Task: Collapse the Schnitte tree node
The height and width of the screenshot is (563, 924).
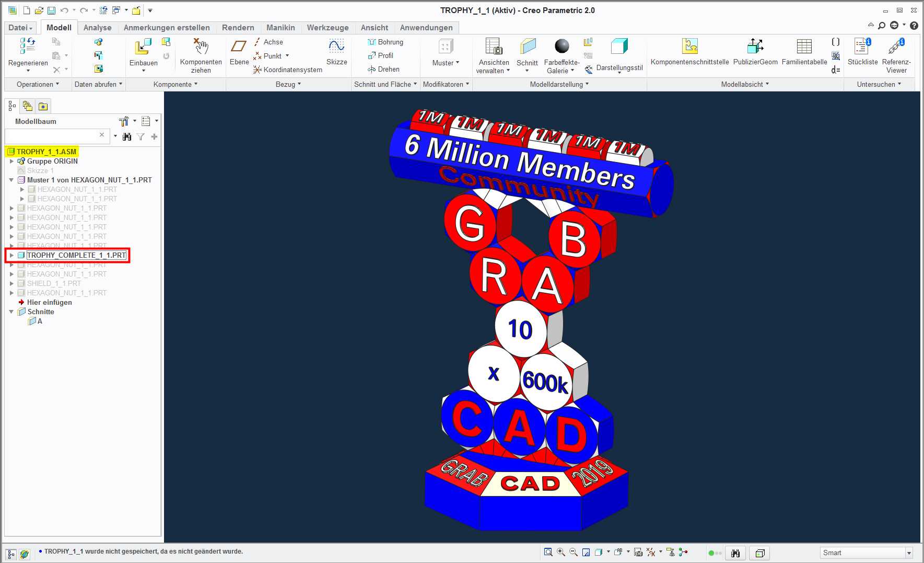Action: pyautogui.click(x=11, y=312)
